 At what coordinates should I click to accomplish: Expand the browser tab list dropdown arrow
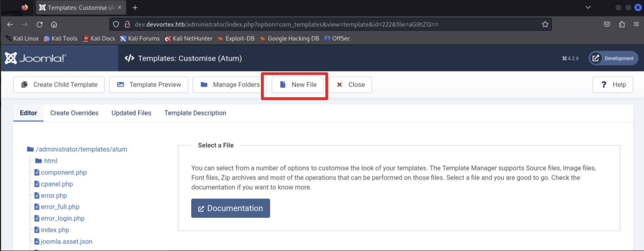tap(588, 7)
